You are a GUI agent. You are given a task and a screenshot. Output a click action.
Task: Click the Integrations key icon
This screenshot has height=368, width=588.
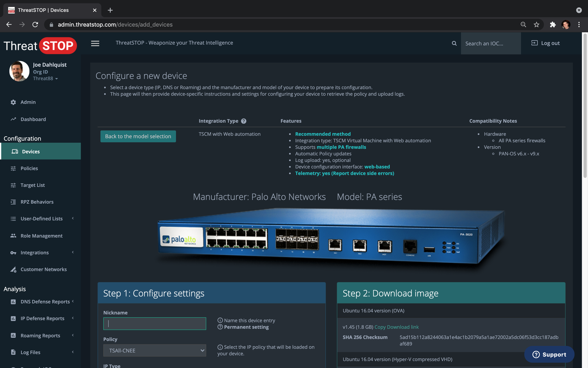coord(13,253)
